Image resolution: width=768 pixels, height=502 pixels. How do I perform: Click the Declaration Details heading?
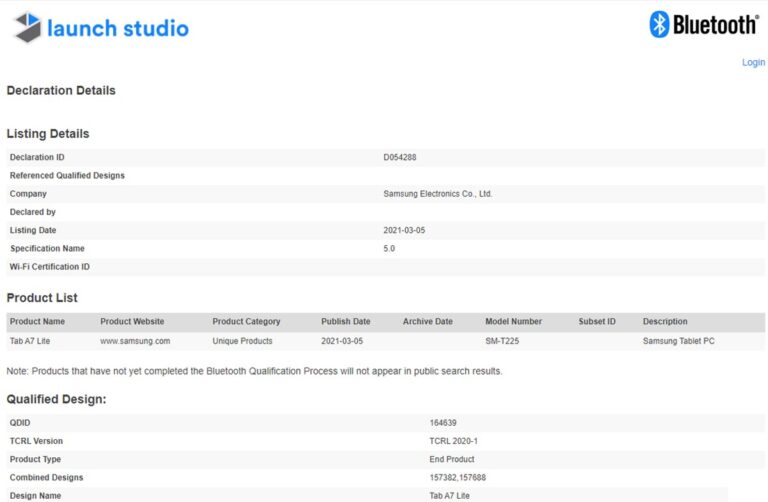tap(61, 91)
